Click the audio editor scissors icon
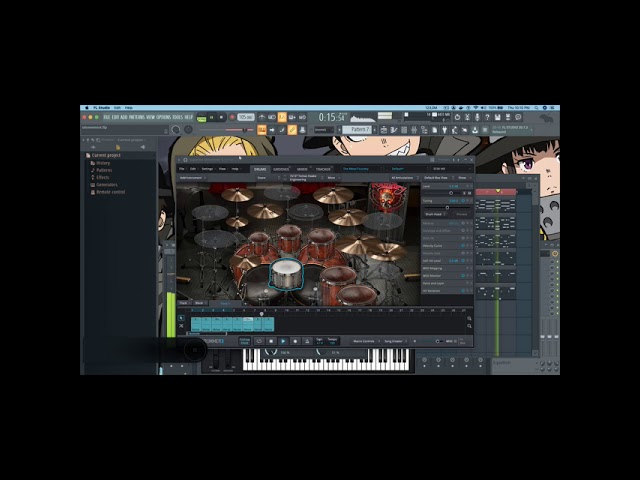Viewport: 640px width, 480px height. click(x=467, y=117)
